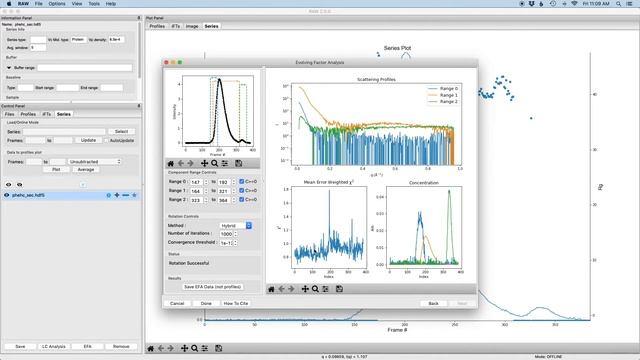Image resolution: width=640 pixels, height=360 pixels.
Task: Click forward arrow in main Series plot toolbar
Action: tap(171, 348)
